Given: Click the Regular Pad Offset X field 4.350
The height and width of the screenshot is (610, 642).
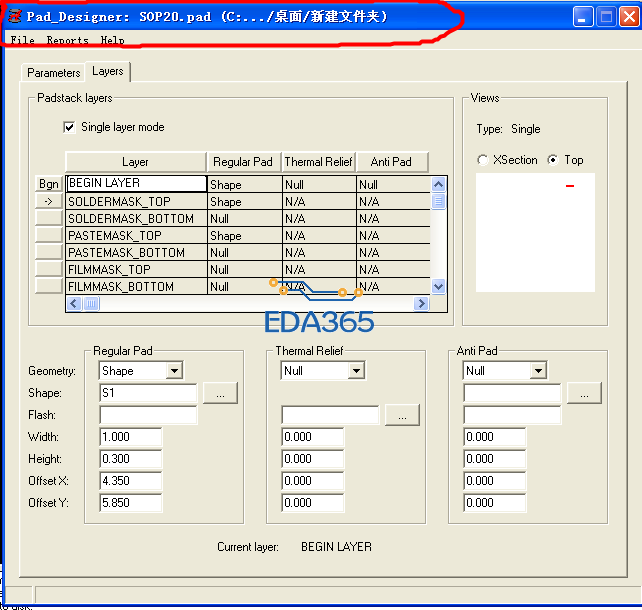Looking at the screenshot, I should 131,481.
